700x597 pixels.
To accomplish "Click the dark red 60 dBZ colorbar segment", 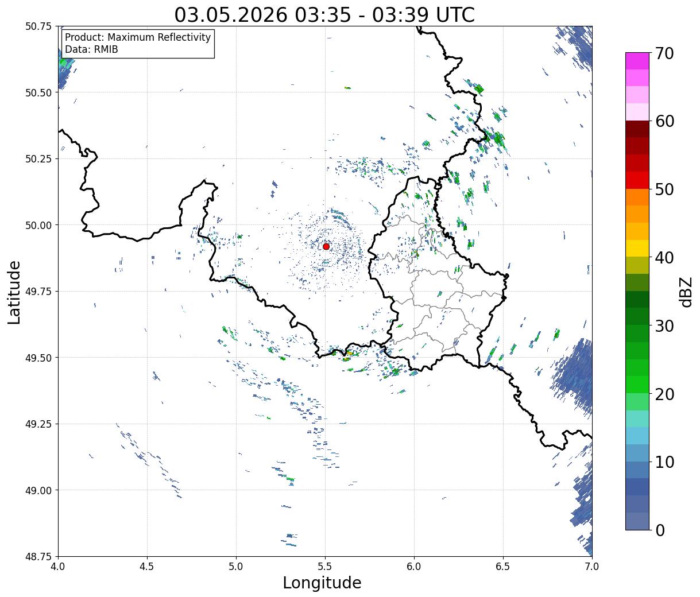I will coord(637,129).
